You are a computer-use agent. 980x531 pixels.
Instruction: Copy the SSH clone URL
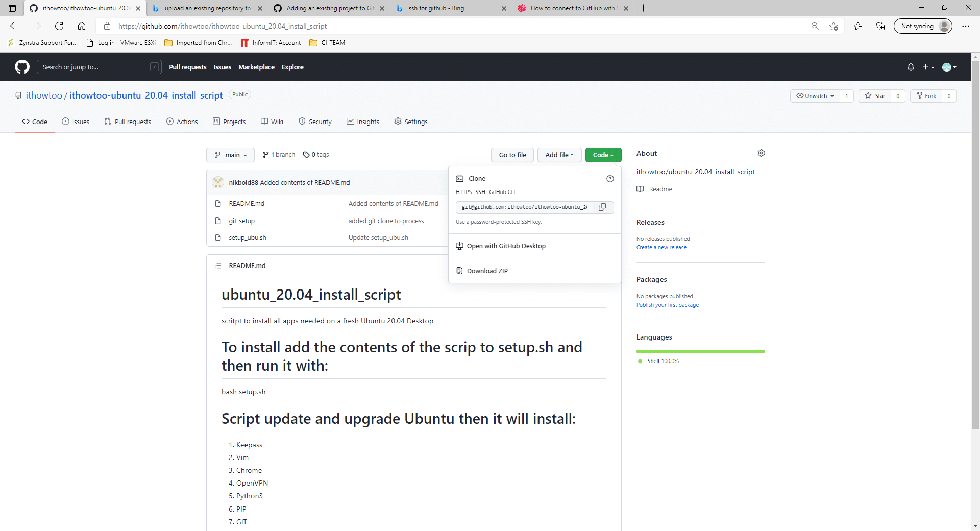(x=602, y=207)
